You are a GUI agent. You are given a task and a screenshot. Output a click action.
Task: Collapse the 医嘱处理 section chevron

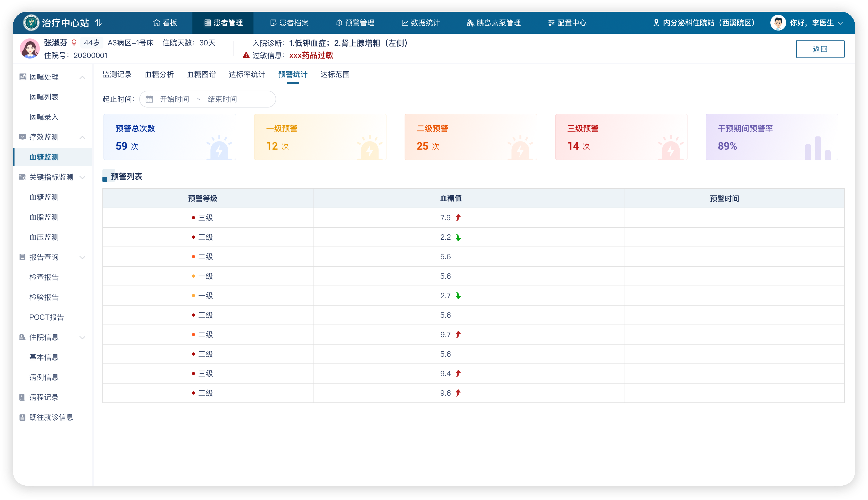coord(82,77)
